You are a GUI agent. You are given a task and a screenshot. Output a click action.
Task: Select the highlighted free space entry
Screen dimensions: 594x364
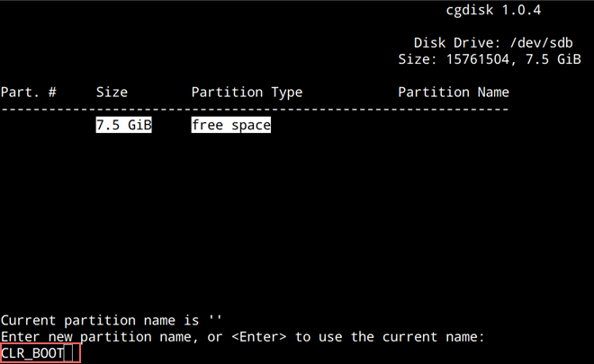coord(231,125)
